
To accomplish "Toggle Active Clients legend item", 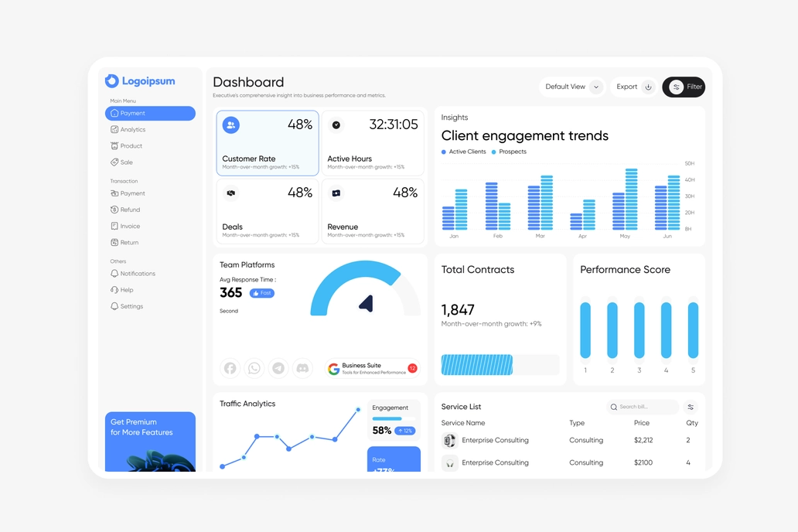I will (464, 152).
